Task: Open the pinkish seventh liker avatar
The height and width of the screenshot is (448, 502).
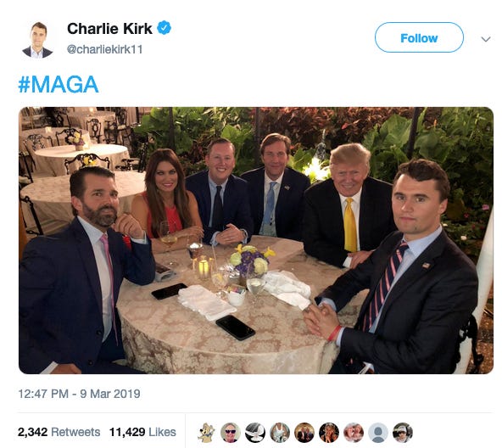Action: [x=354, y=432]
